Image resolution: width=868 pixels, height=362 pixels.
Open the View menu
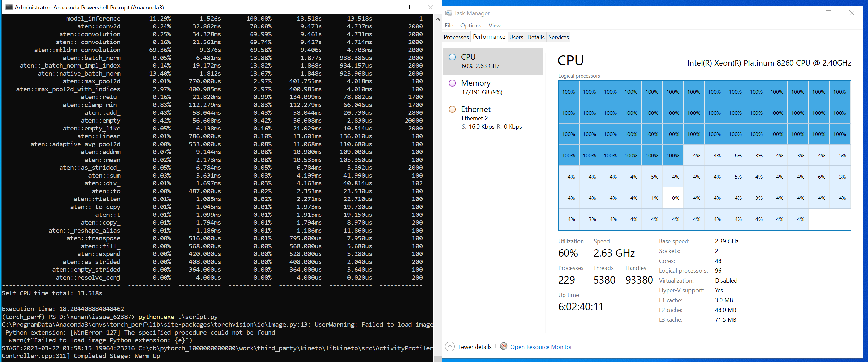[494, 25]
